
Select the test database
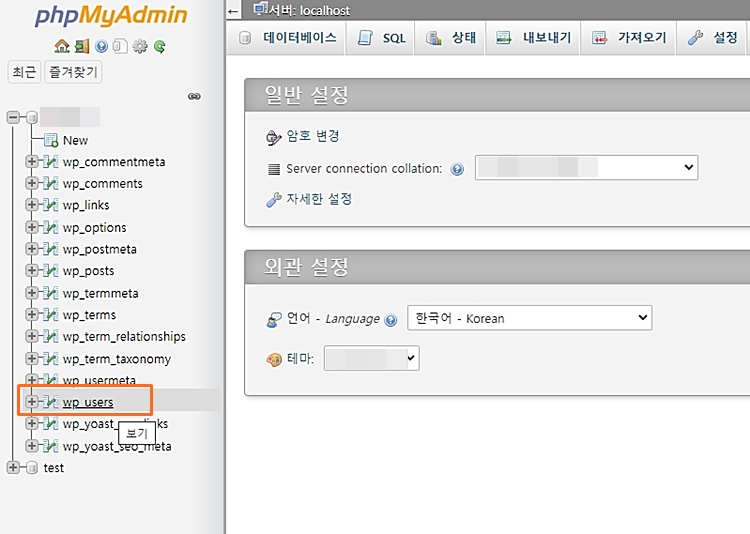pos(54,467)
